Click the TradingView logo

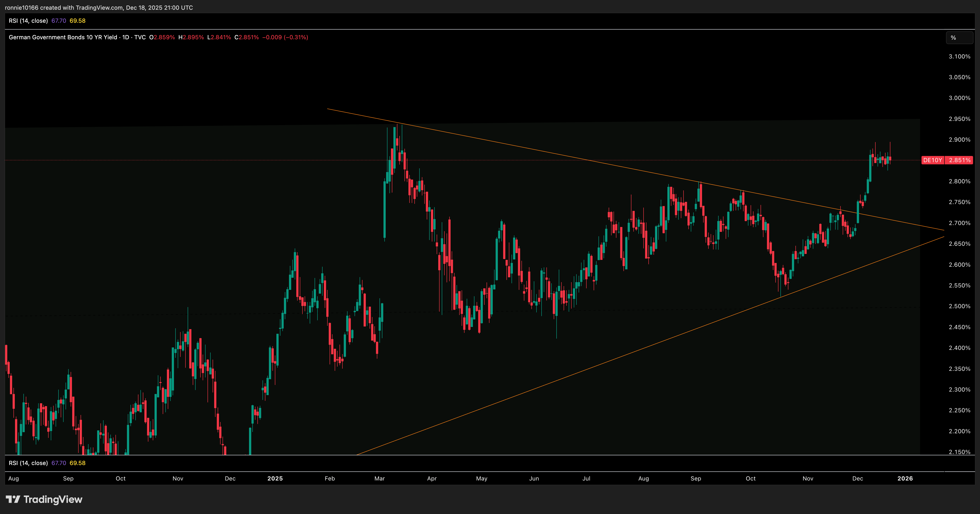[44, 499]
